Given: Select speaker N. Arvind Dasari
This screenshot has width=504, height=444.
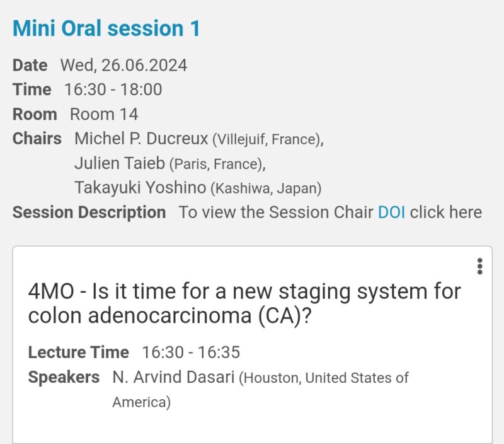Looking at the screenshot, I should click(x=173, y=377).
